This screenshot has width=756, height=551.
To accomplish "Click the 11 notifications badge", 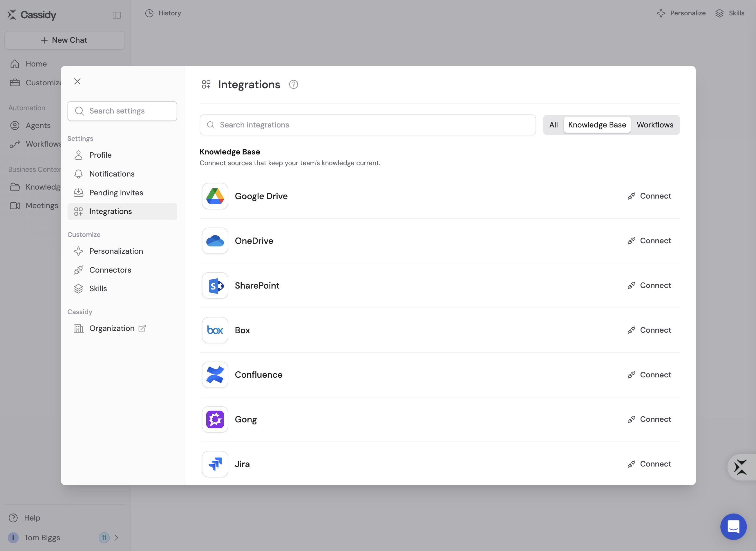I will click(x=104, y=538).
